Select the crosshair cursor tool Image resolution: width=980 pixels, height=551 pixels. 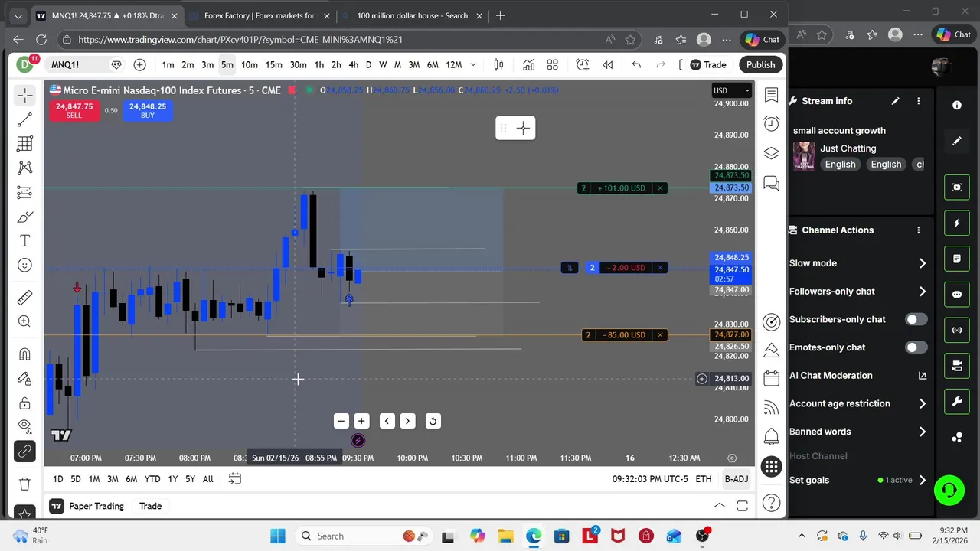pyautogui.click(x=24, y=95)
